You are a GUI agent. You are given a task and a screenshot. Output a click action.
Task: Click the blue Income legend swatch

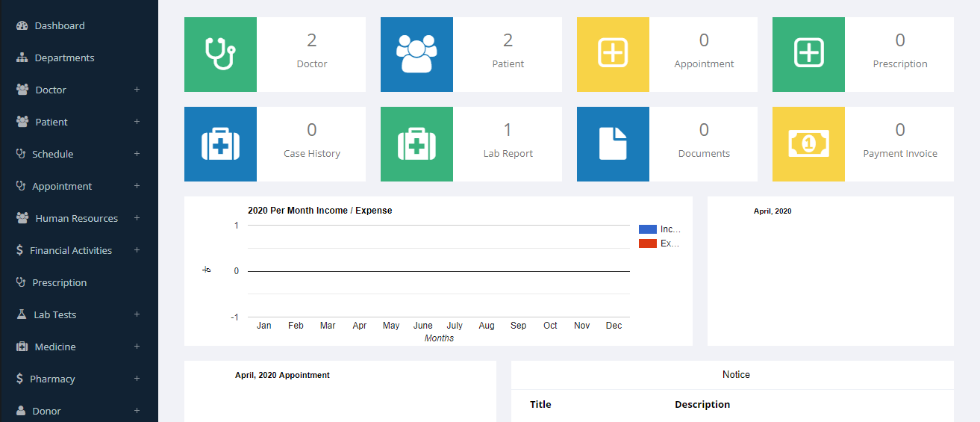pos(648,229)
